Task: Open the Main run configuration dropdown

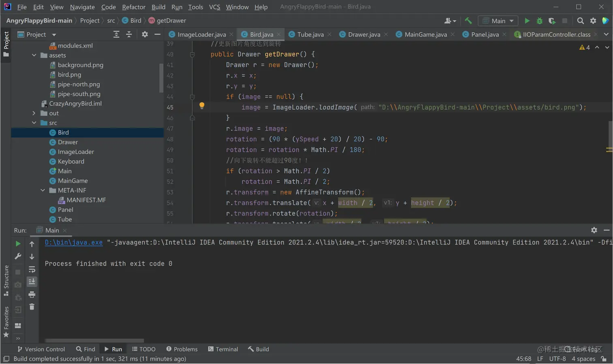Action: (x=498, y=21)
